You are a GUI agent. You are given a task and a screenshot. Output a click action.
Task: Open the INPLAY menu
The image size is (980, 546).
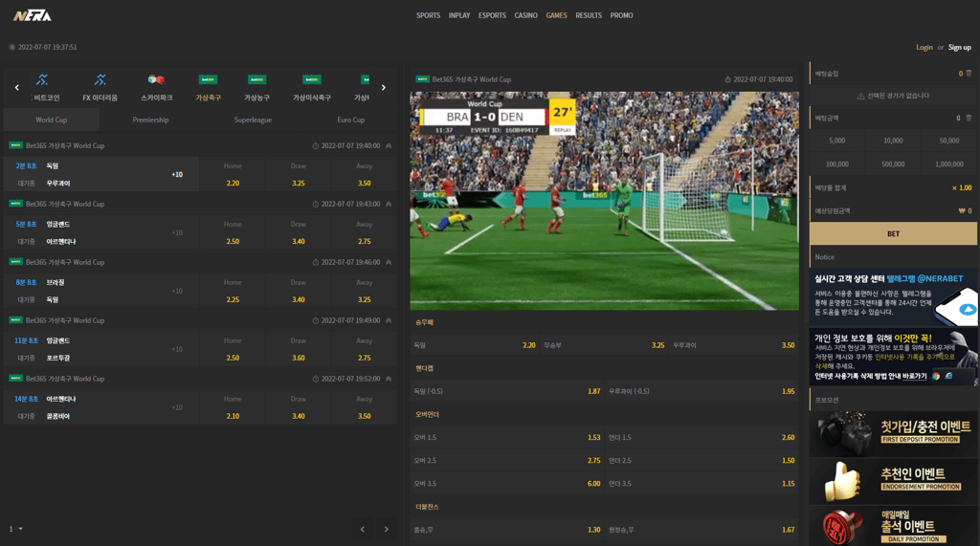click(x=459, y=15)
